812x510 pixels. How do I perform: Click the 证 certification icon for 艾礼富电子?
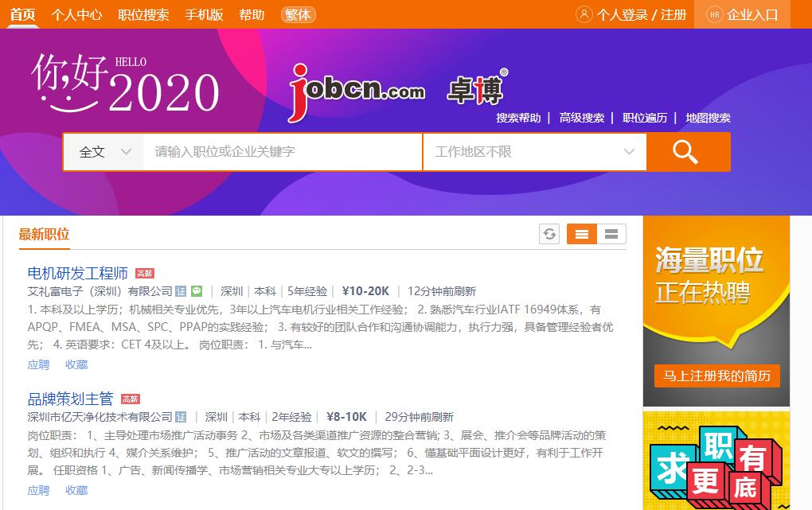[x=181, y=291]
